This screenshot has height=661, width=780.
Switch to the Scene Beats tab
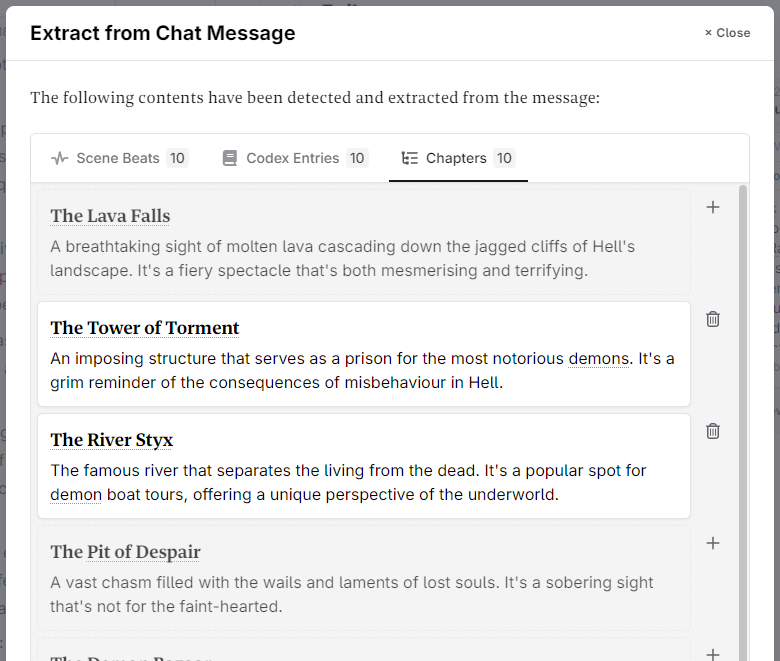pyautogui.click(x=118, y=158)
